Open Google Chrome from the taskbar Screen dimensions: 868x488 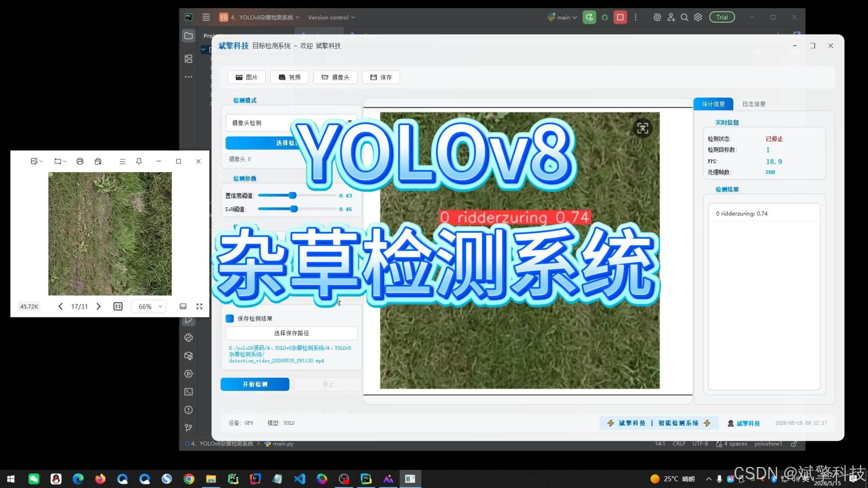189,479
